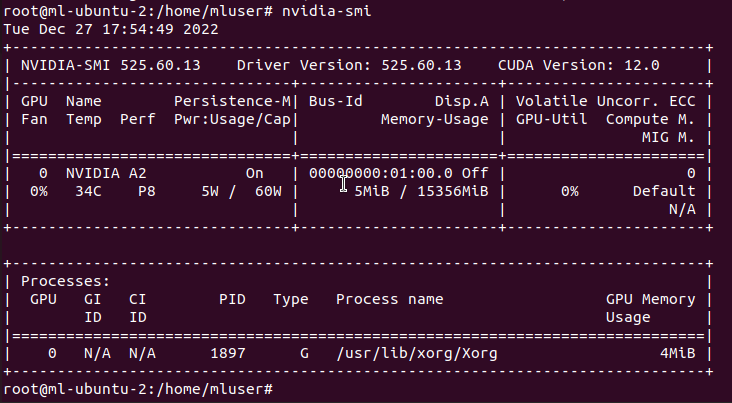The width and height of the screenshot is (732, 403).
Task: Click the /usr/lib/xorg/Xorg process name
Action: pyautogui.click(x=416, y=353)
